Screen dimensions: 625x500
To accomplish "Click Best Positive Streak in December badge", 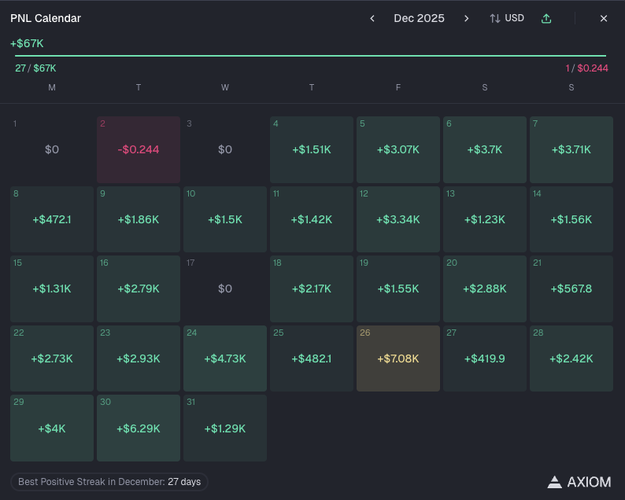I will pyautogui.click(x=109, y=481).
